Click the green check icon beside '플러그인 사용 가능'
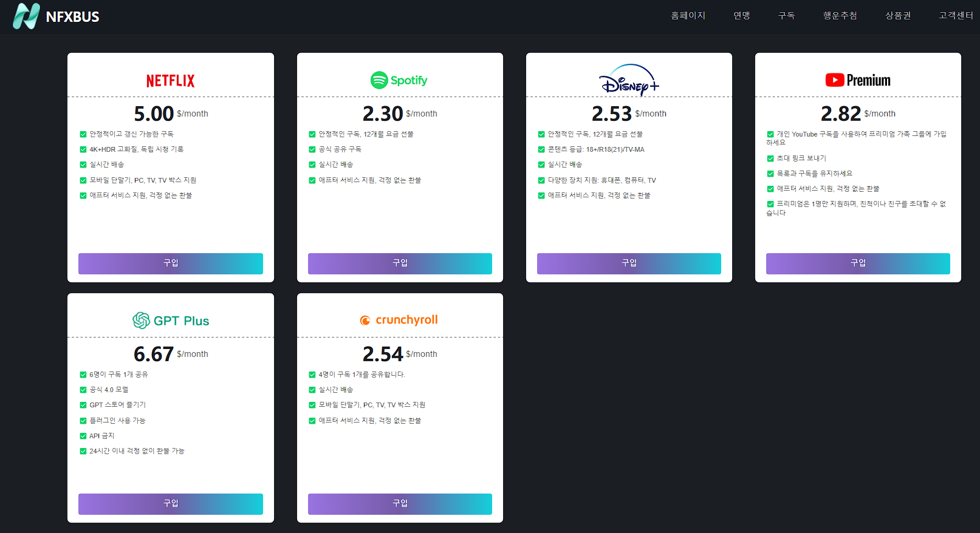Image resolution: width=980 pixels, height=533 pixels. pyautogui.click(x=83, y=421)
